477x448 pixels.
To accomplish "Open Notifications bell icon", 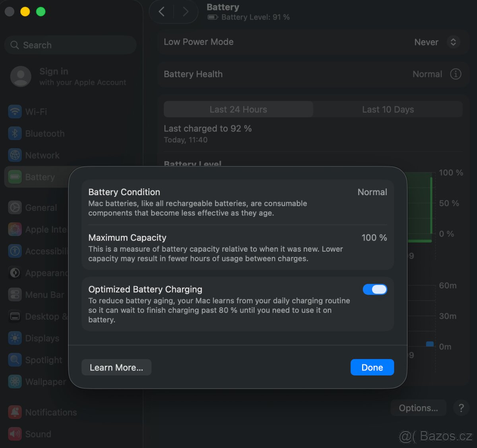I will click(15, 412).
